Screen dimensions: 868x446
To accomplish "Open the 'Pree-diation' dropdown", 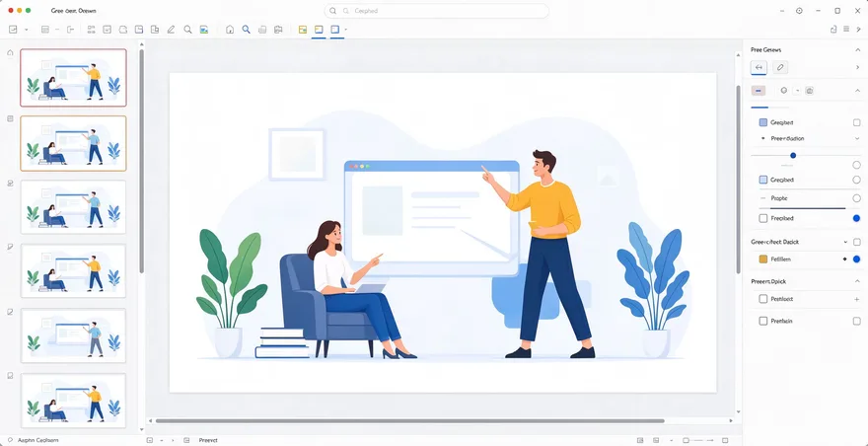I will [x=857, y=138].
